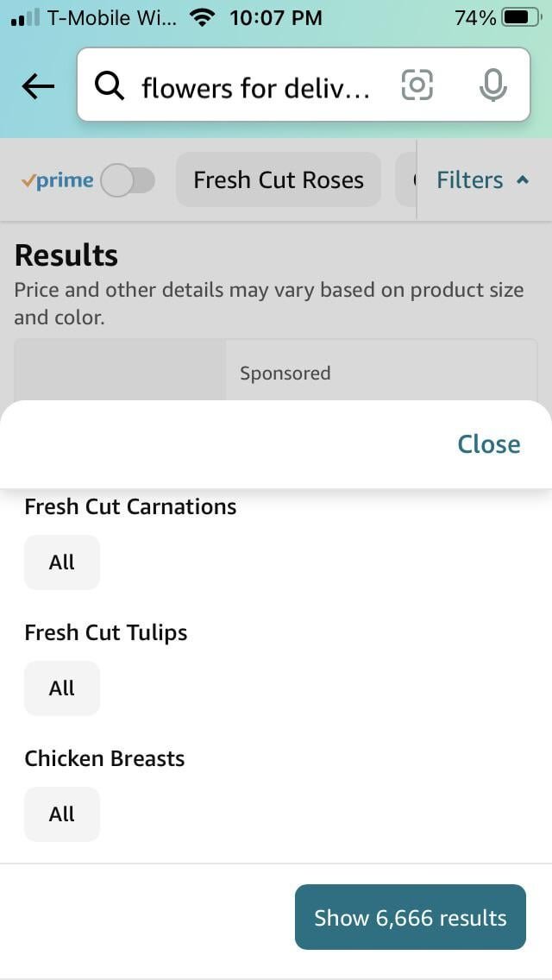
Task: Tap the Wi-Fi status icon
Action: click(x=204, y=17)
